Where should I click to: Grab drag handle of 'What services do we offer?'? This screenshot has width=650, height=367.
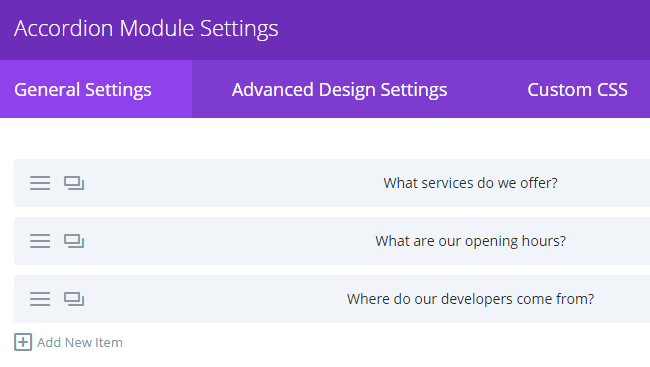[40, 183]
